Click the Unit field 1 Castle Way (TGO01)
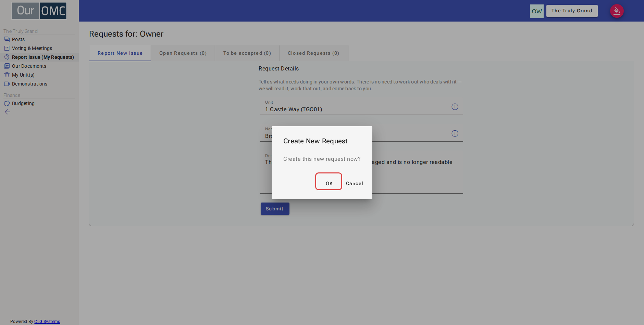The height and width of the screenshot is (325, 644). click(x=361, y=106)
